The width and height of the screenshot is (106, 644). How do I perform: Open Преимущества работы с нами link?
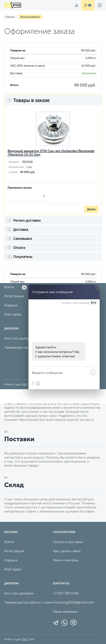(x=28, y=602)
